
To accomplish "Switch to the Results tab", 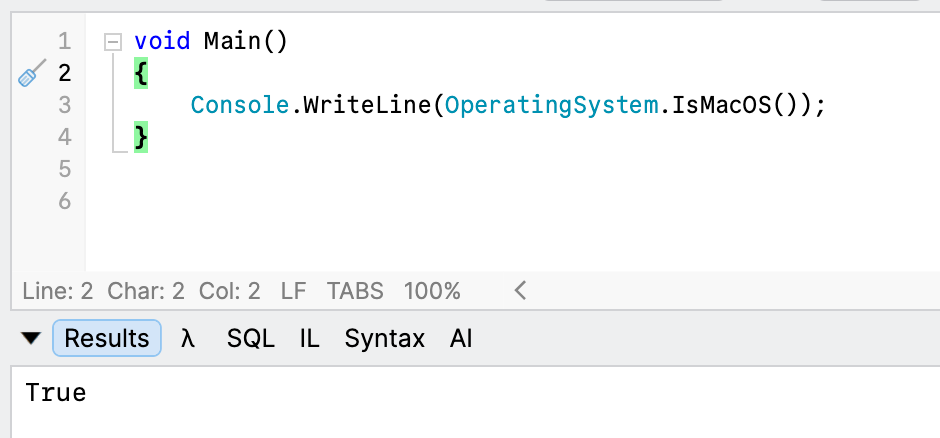I will click(107, 339).
